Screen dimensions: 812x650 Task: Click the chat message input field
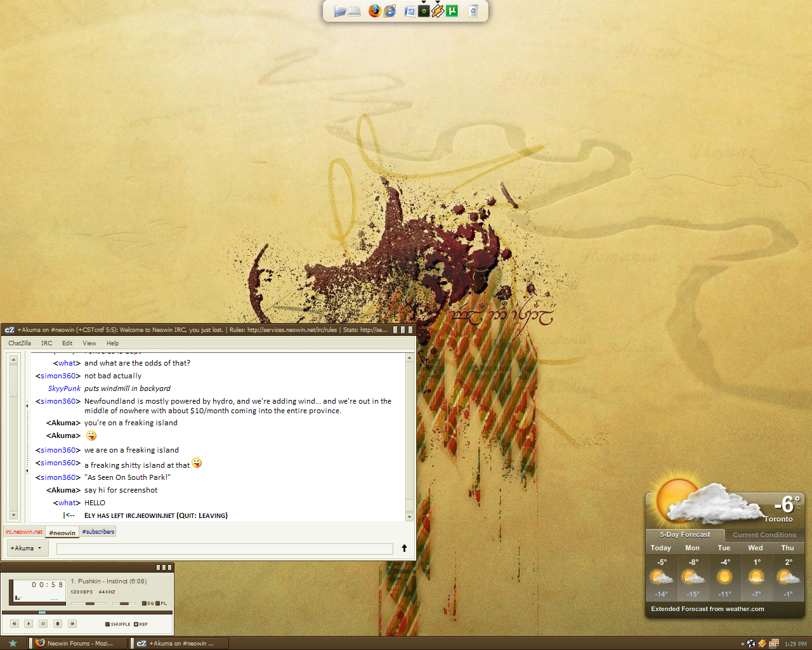tap(225, 548)
